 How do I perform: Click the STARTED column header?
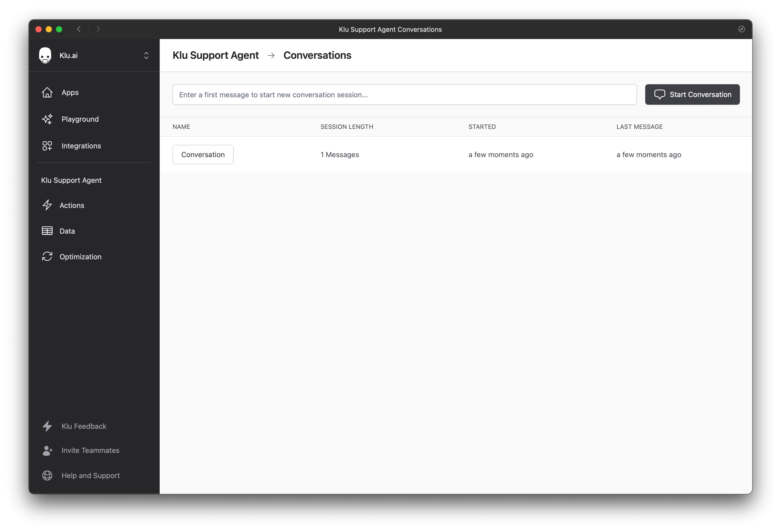pyautogui.click(x=482, y=127)
